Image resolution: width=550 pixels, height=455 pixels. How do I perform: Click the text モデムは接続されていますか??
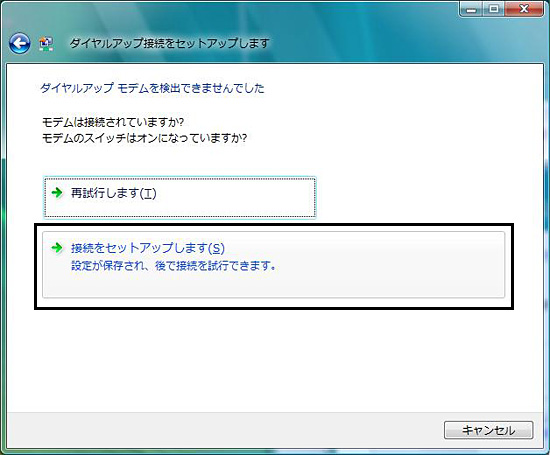(113, 122)
